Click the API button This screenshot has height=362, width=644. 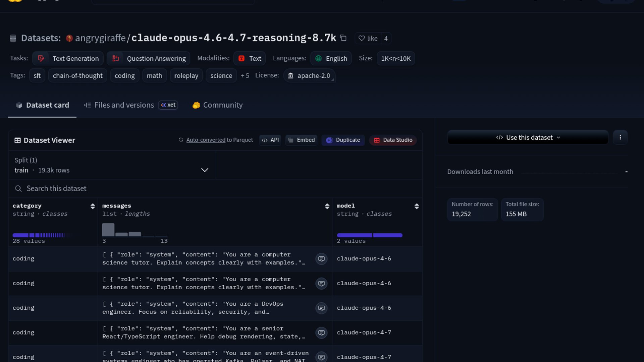coord(270,140)
